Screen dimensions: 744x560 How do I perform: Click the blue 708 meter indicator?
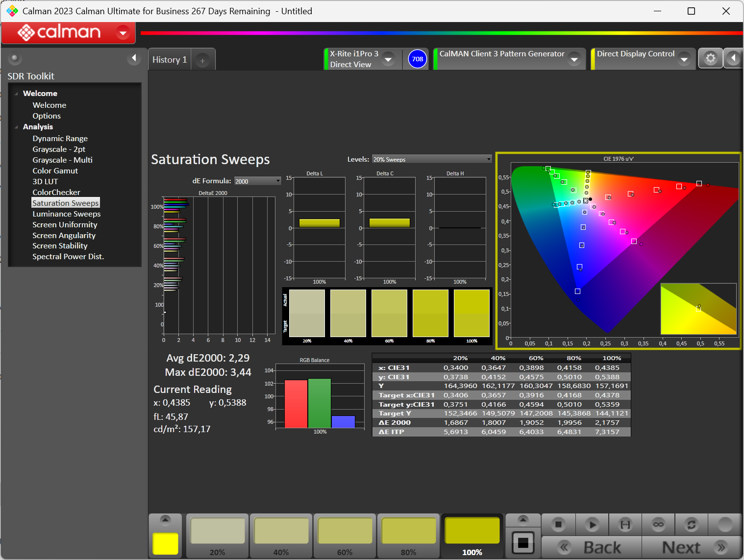pos(417,59)
